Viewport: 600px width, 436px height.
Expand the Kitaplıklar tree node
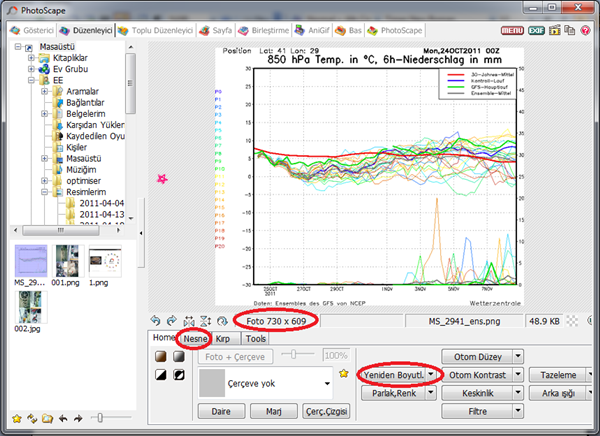pyautogui.click(x=32, y=57)
